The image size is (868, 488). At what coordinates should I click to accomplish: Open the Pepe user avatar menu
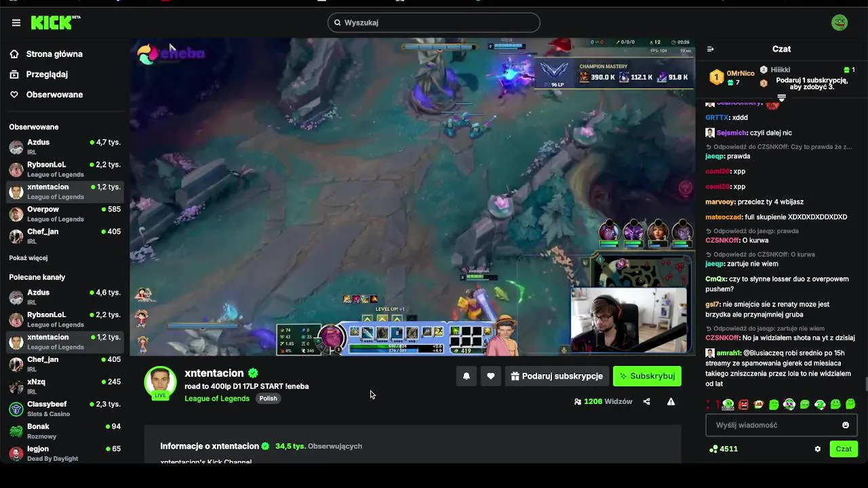840,22
